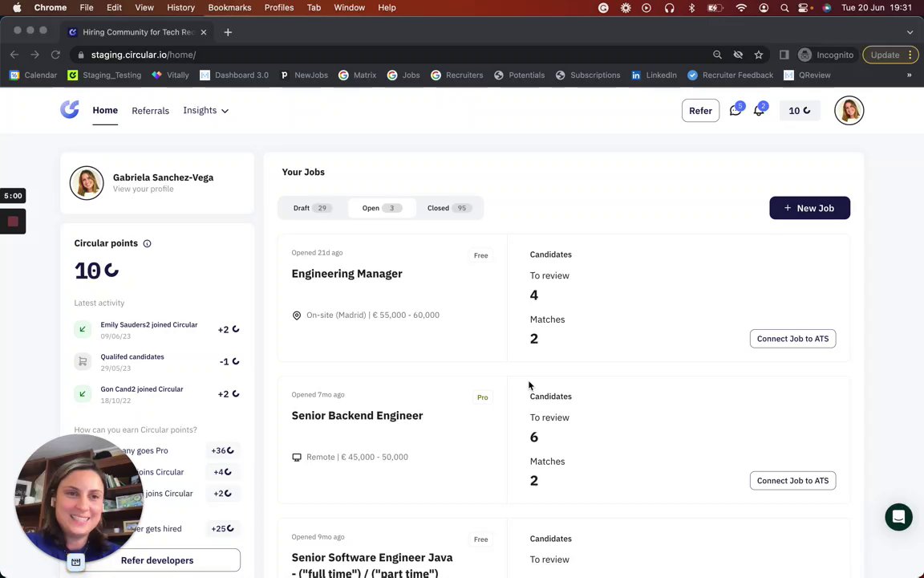Click Refer developers button
Screen dimensions: 924x578
[x=156, y=560]
